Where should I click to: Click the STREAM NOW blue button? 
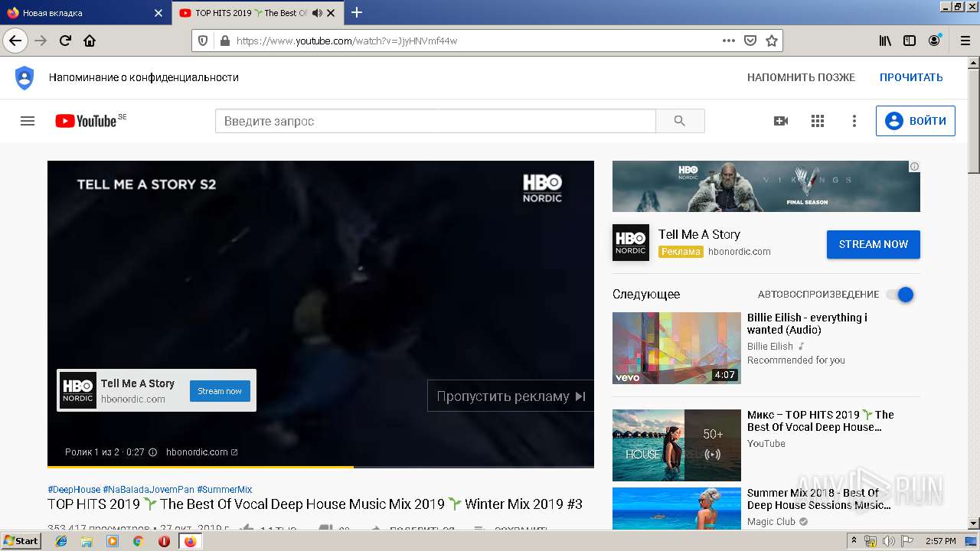coord(874,244)
